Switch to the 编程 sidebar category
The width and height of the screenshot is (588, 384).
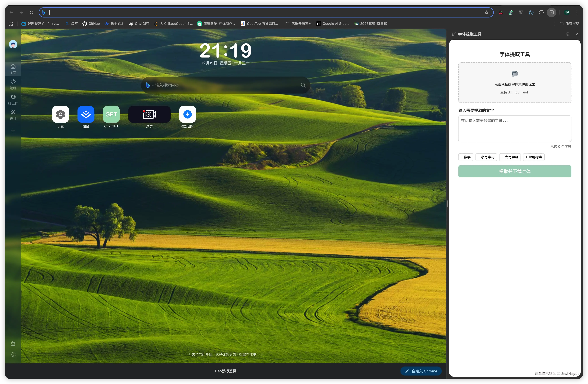pos(13,84)
